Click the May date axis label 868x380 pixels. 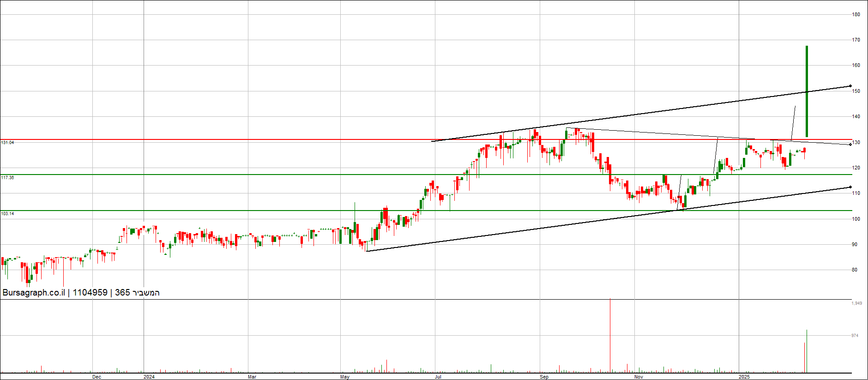point(345,377)
